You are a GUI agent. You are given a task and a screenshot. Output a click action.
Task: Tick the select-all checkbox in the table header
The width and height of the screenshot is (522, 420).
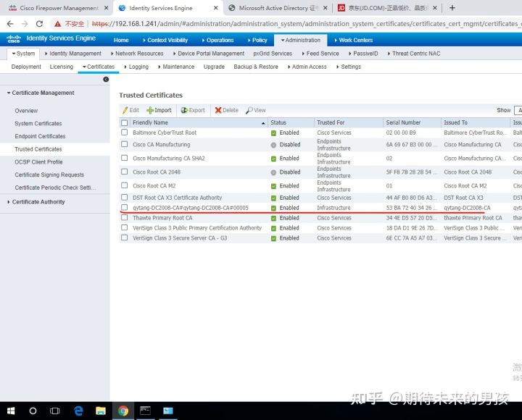tap(125, 122)
